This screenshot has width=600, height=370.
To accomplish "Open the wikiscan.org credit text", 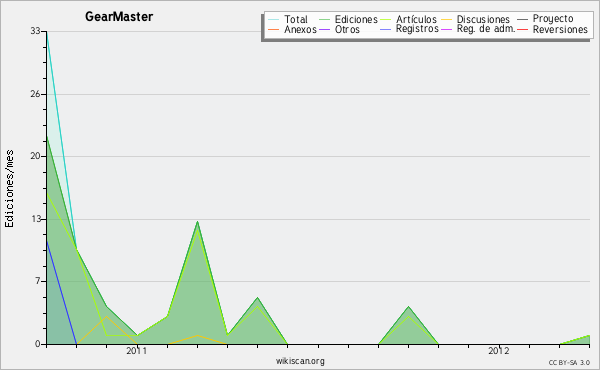I will tap(300, 361).
